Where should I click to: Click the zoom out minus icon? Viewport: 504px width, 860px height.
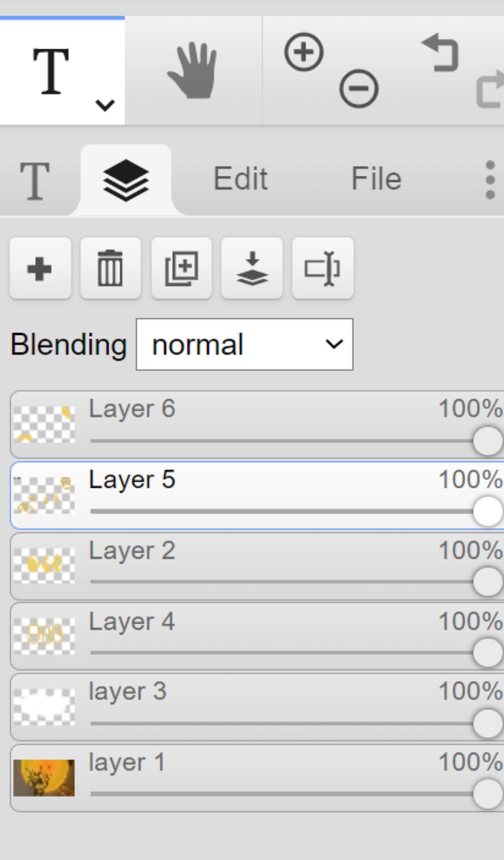(359, 89)
